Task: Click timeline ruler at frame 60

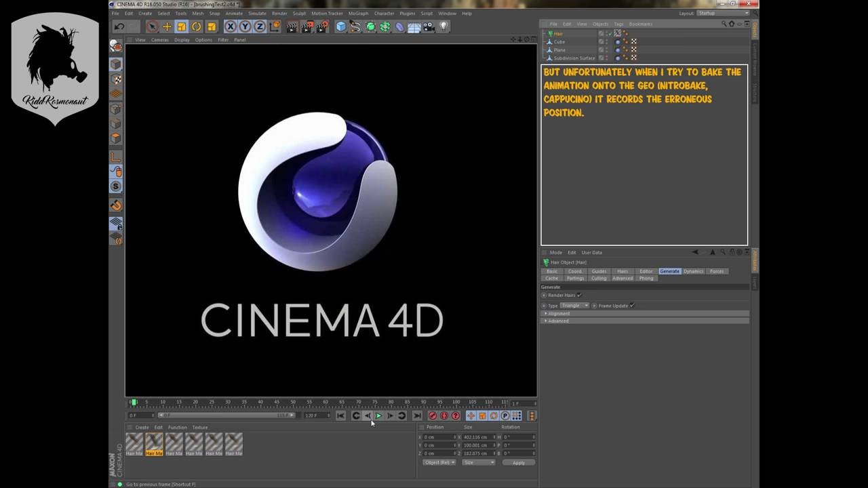Action: (x=325, y=403)
